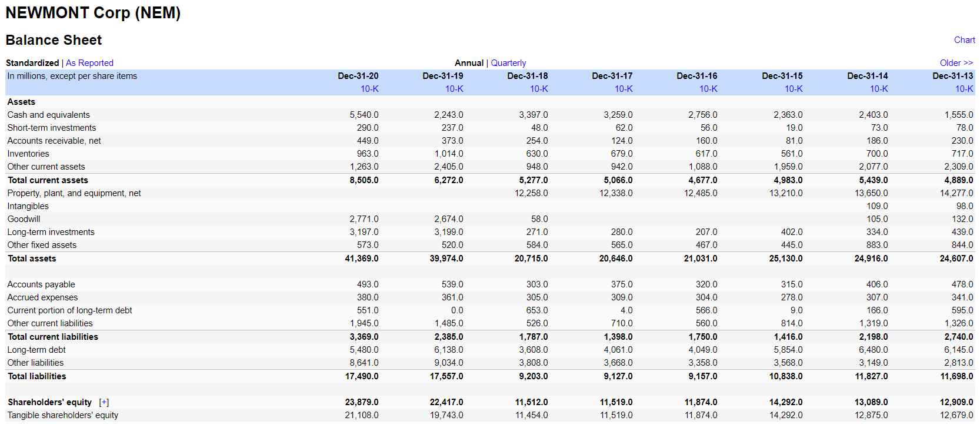Click other liabilities value 9,034.0
The height and width of the screenshot is (424, 980).
click(x=449, y=363)
